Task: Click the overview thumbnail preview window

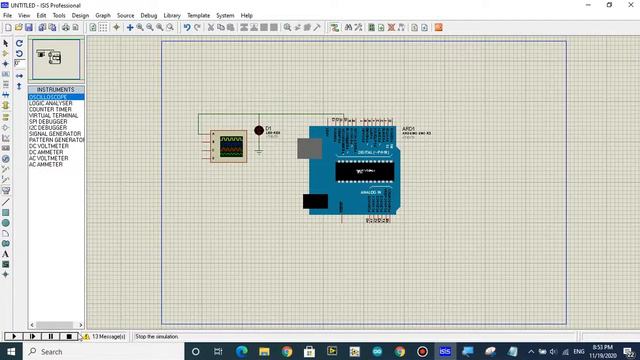Action: tap(56, 60)
